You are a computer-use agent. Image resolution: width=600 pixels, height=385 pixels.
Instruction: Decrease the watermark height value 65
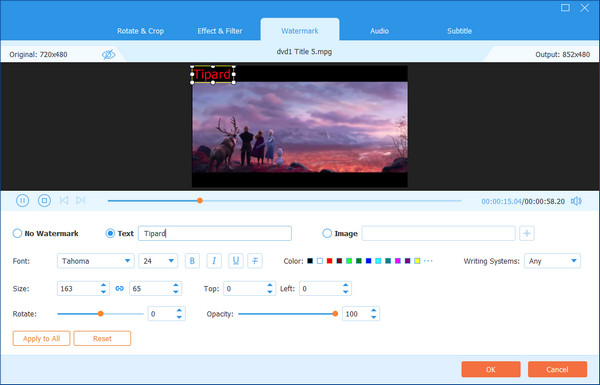click(176, 292)
